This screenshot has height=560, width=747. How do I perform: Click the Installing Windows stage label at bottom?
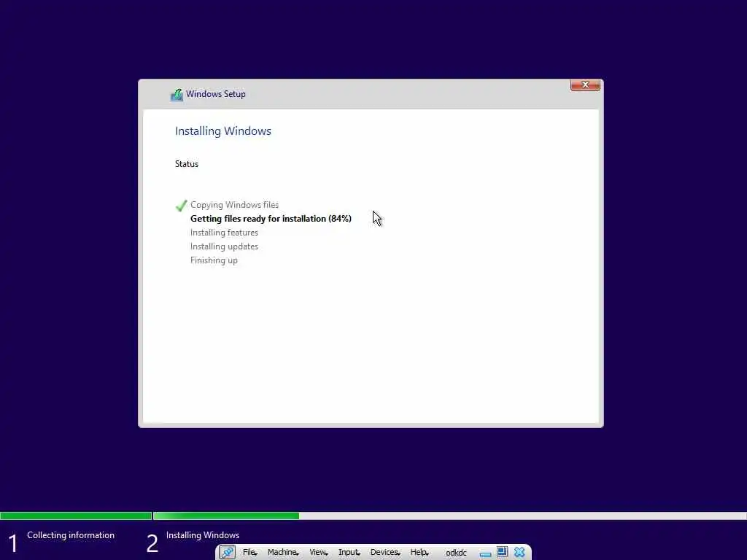tap(203, 535)
